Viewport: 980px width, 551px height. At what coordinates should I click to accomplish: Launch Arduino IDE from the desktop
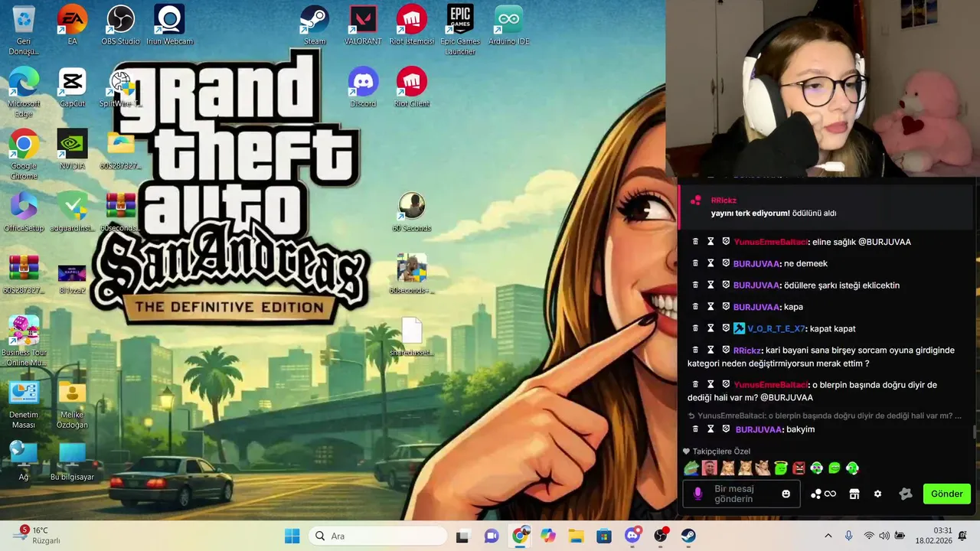509,25
